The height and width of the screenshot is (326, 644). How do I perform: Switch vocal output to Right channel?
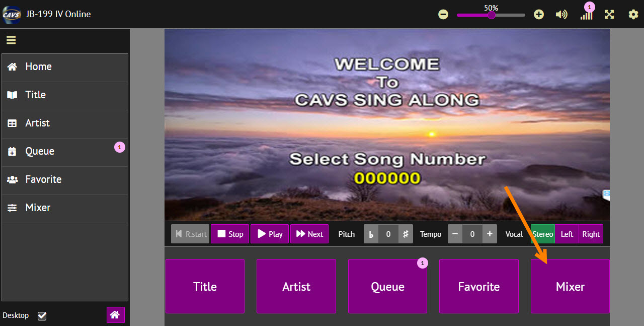591,234
